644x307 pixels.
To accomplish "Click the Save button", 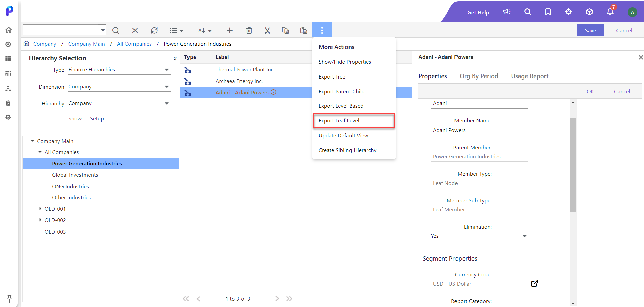I will (x=590, y=30).
